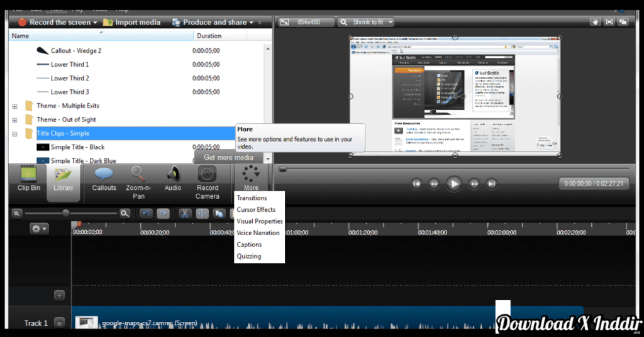This screenshot has height=337, width=644.
Task: Choose Captions from More menu
Action: coord(249,245)
